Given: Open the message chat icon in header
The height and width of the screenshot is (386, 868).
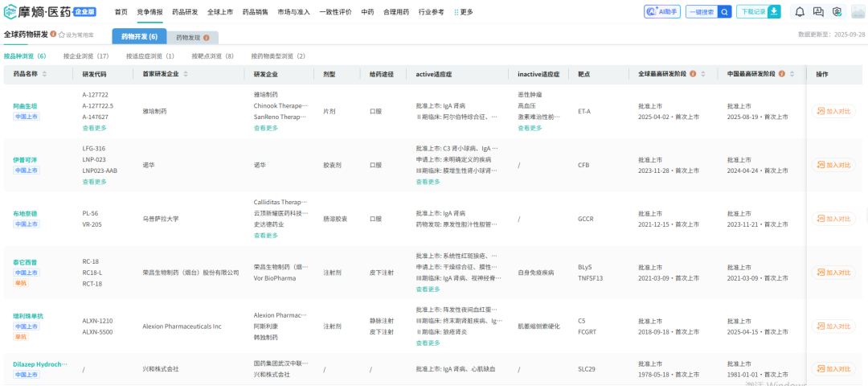Looking at the screenshot, I should coord(818,11).
